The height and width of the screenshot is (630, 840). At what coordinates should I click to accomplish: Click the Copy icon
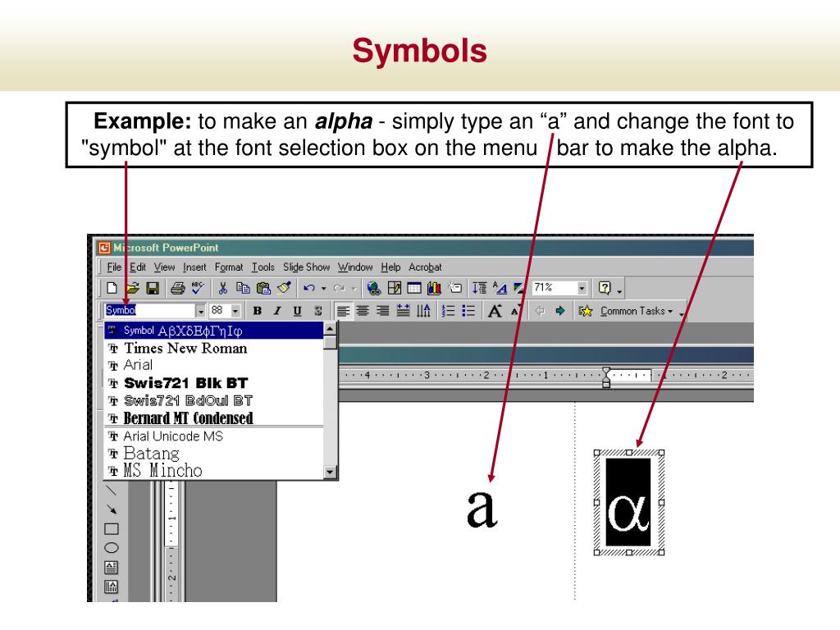click(243, 288)
